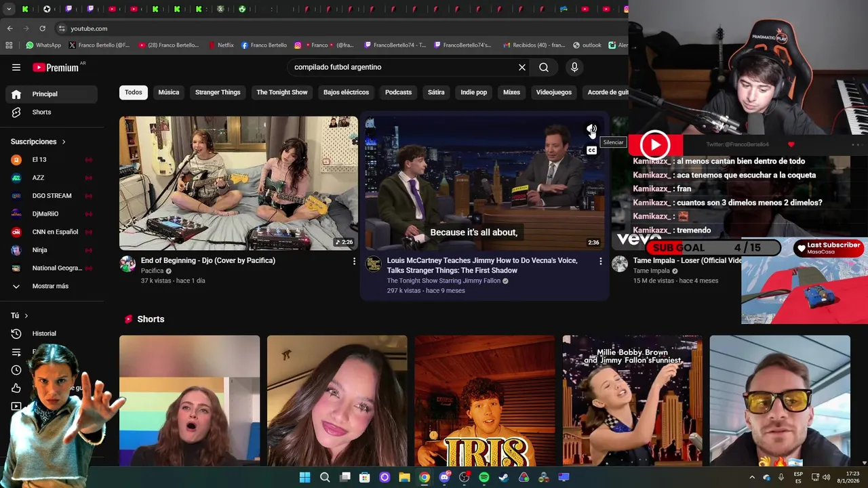Click the YouTube Premium logo

pos(57,67)
